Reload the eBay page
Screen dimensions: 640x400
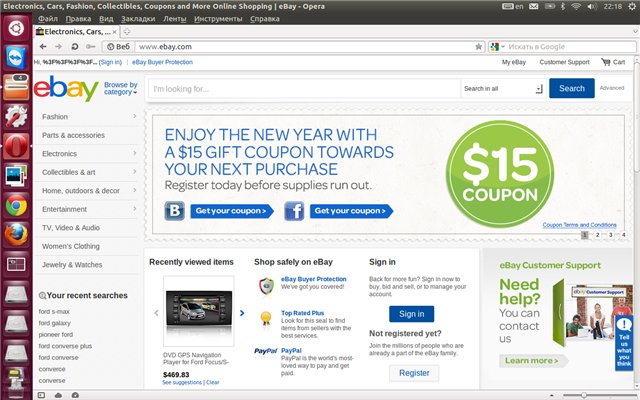tap(75, 47)
